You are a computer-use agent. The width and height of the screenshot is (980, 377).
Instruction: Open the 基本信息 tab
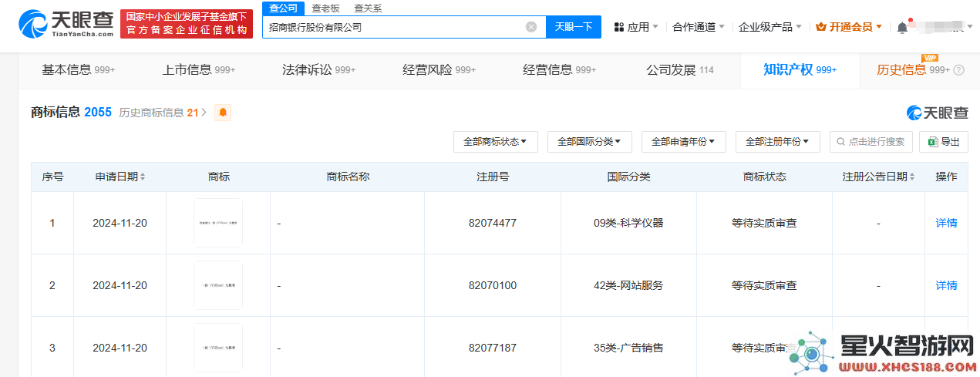click(x=78, y=70)
